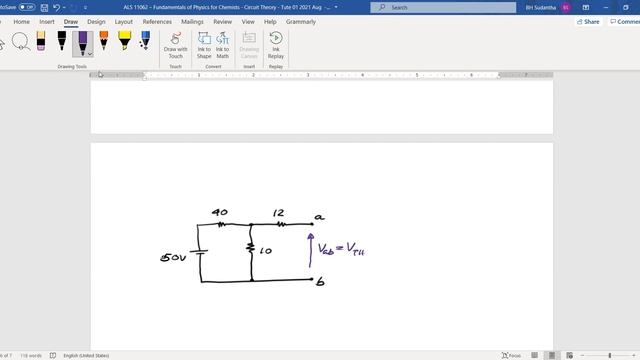Open Customize Quick Access Toolbar dropdown
This screenshot has height=360, width=640.
pyautogui.click(x=85, y=7)
